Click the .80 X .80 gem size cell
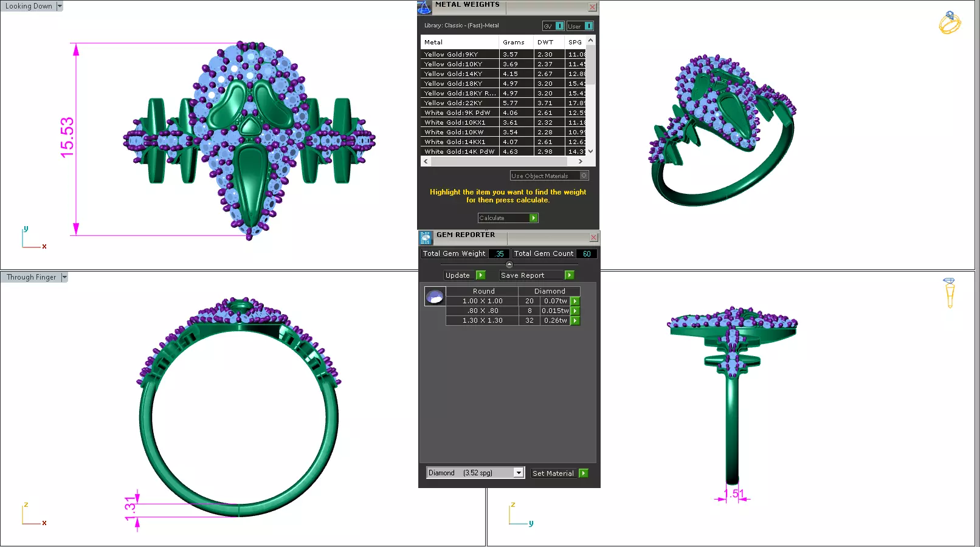 click(482, 311)
